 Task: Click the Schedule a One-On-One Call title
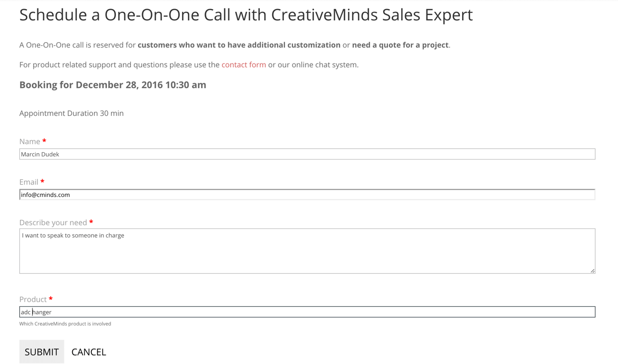point(246,15)
